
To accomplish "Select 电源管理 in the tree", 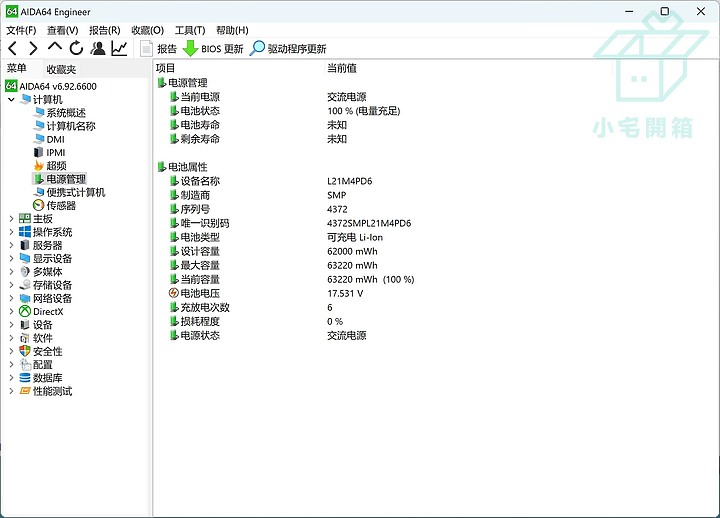I will 60,179.
